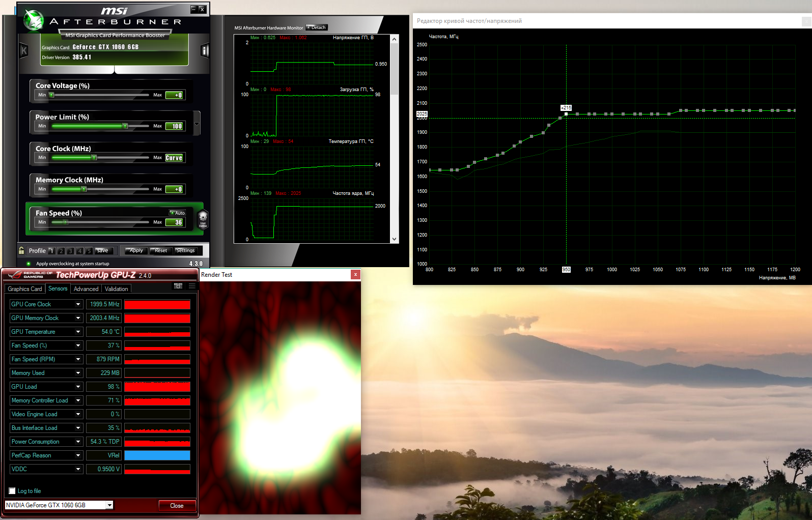This screenshot has width=812, height=520.
Task: Open Bus Interface Load sensor dropdown
Action: (78, 428)
